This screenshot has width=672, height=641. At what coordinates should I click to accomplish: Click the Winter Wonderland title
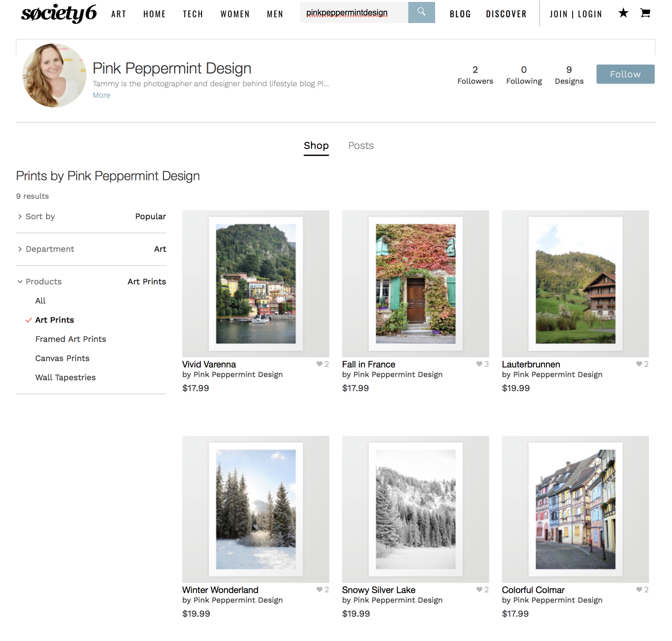point(220,590)
